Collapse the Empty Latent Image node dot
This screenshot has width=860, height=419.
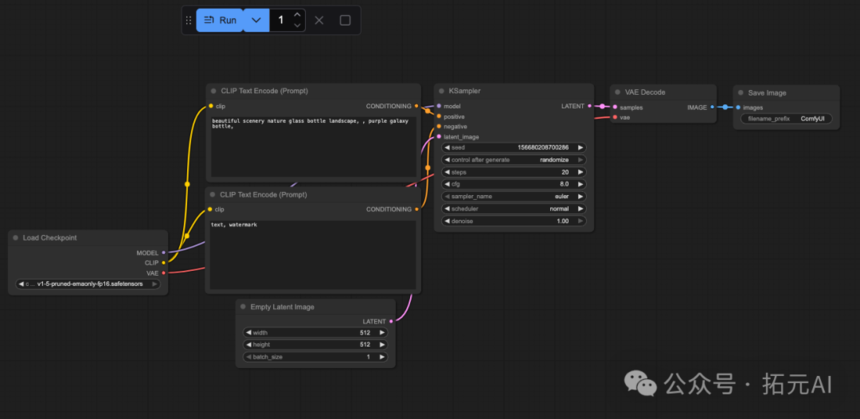(243, 307)
